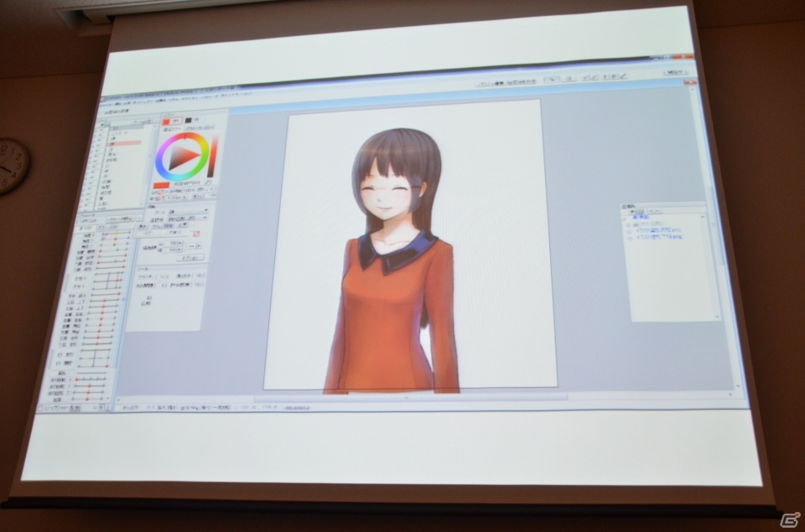Select the pink highlighted row in the parts list
The image size is (805, 532).
click(x=125, y=143)
